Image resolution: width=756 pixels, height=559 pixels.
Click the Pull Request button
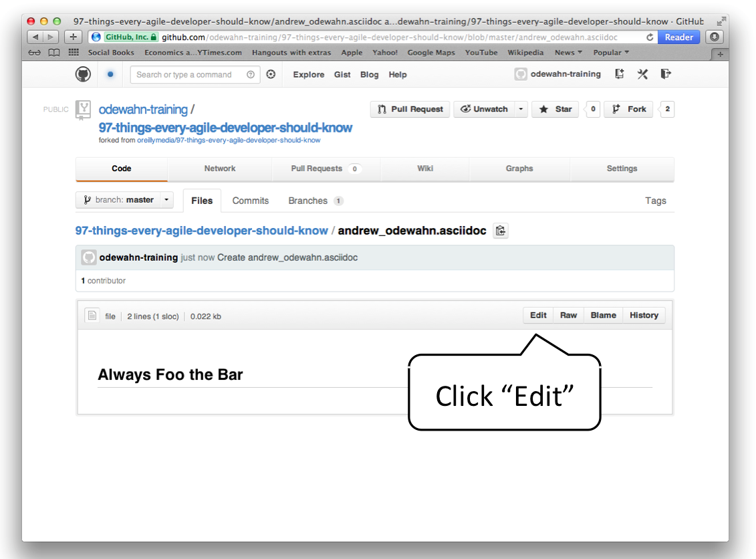[410, 109]
